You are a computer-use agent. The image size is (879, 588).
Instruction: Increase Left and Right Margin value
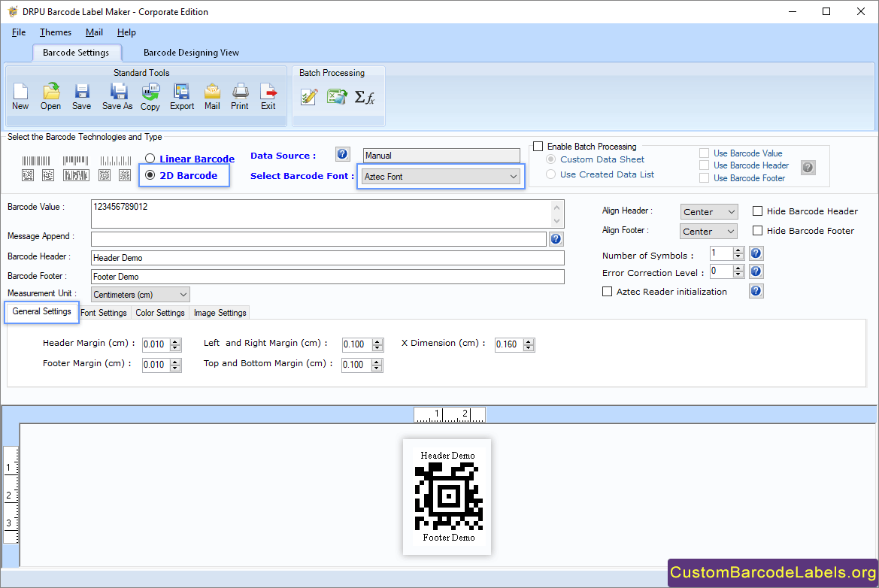[377, 341]
